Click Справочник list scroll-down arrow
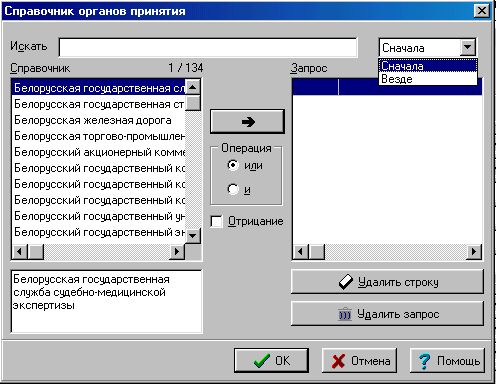This screenshot has height=384, width=496. coord(193,236)
